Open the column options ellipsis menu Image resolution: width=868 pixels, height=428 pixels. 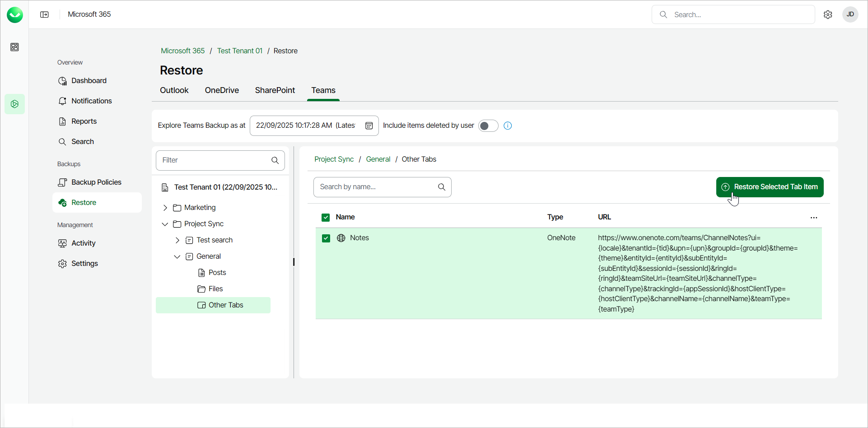click(814, 218)
